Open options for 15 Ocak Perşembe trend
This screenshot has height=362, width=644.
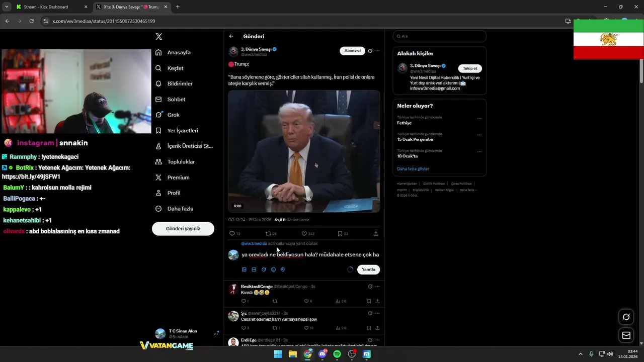tap(479, 135)
